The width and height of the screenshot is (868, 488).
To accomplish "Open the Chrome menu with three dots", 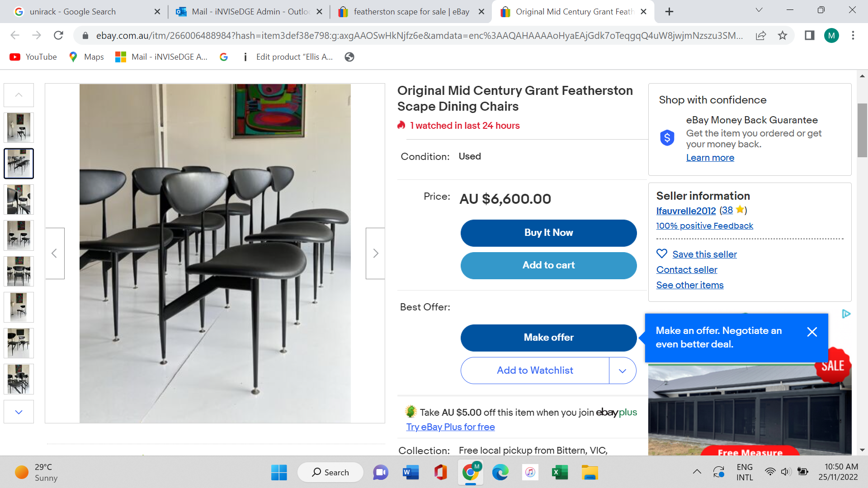I will [853, 35].
